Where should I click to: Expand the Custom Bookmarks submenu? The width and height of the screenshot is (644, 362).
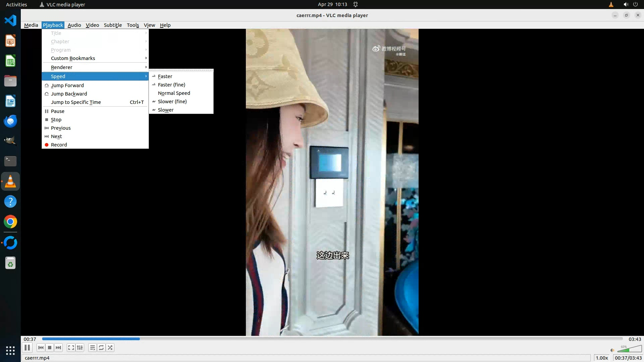point(73,58)
